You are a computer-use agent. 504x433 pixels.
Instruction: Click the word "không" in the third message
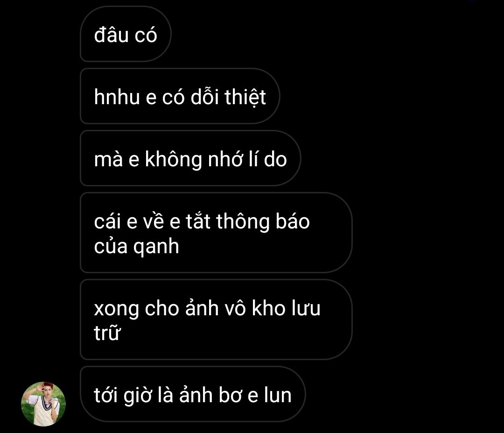(173, 159)
